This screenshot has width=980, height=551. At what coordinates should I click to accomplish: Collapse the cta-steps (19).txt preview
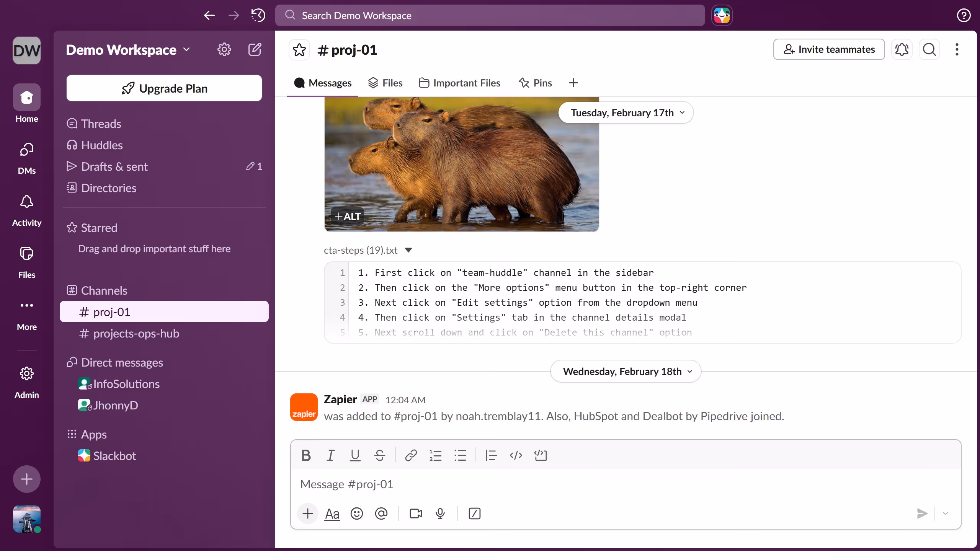[408, 250]
